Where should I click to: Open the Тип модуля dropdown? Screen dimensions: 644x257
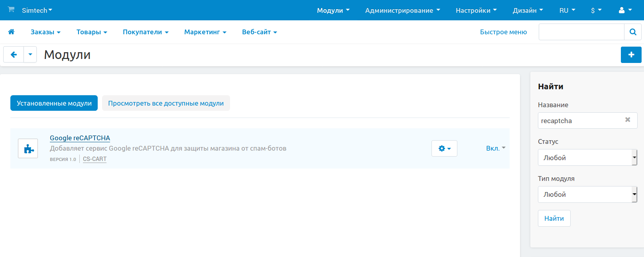coord(587,194)
